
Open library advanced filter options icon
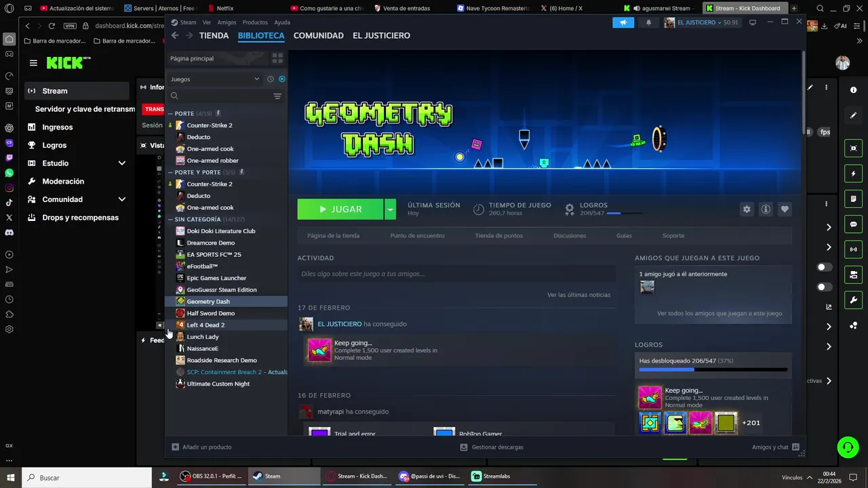pos(277,96)
